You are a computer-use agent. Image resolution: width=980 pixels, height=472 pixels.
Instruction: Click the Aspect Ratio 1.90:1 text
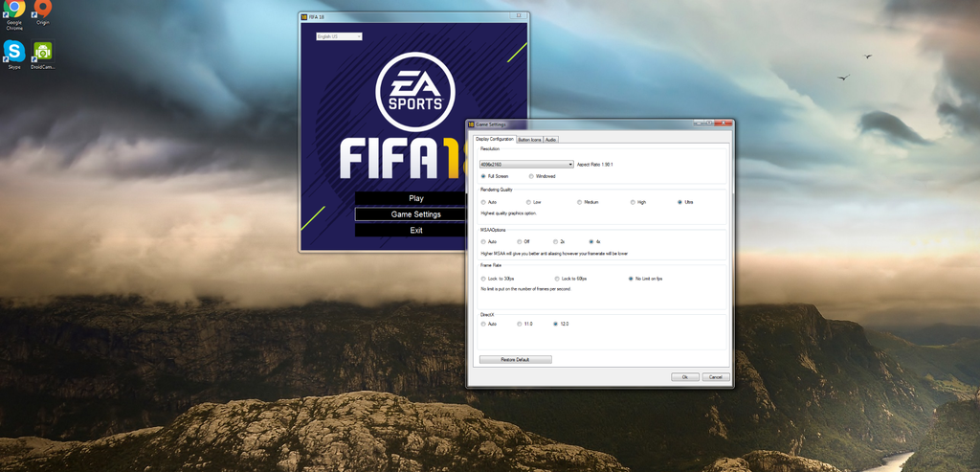pos(595,165)
